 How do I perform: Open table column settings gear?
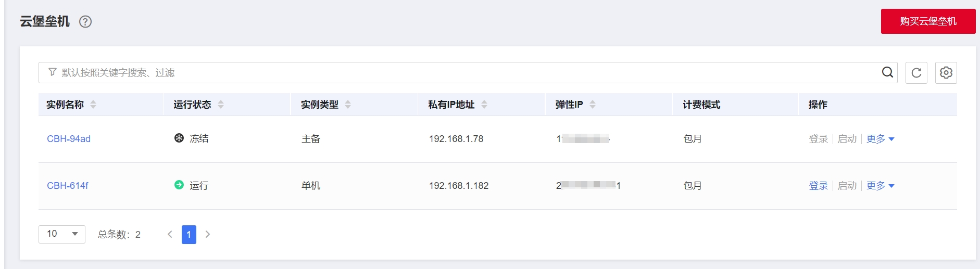(946, 73)
